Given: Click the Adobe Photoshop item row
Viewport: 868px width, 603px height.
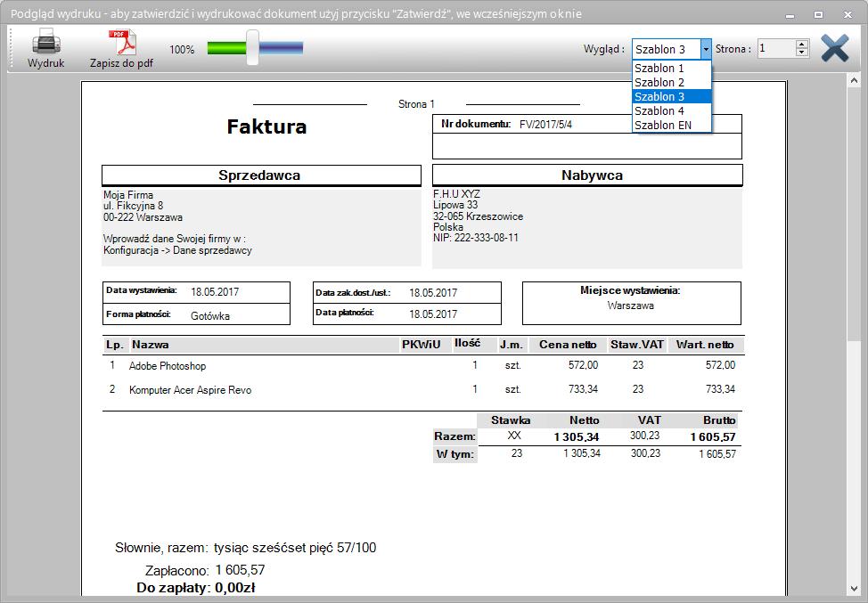Looking at the screenshot, I should pyautogui.click(x=422, y=366).
